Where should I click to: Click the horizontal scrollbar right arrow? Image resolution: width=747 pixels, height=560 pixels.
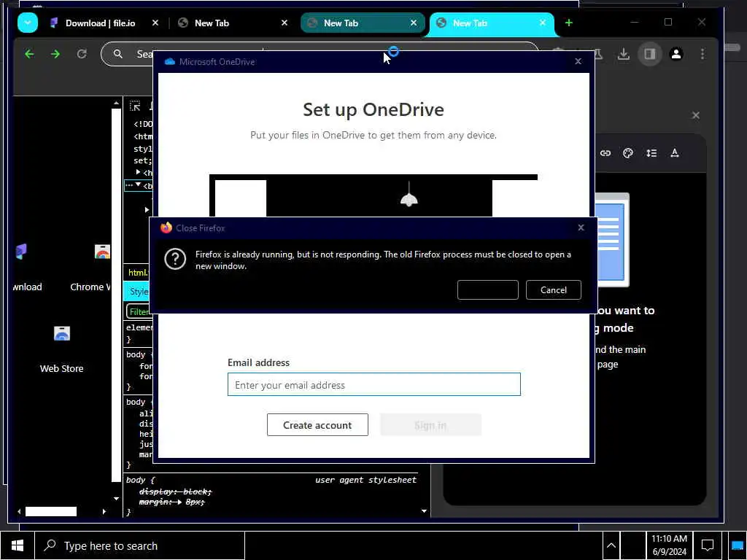[x=104, y=511]
